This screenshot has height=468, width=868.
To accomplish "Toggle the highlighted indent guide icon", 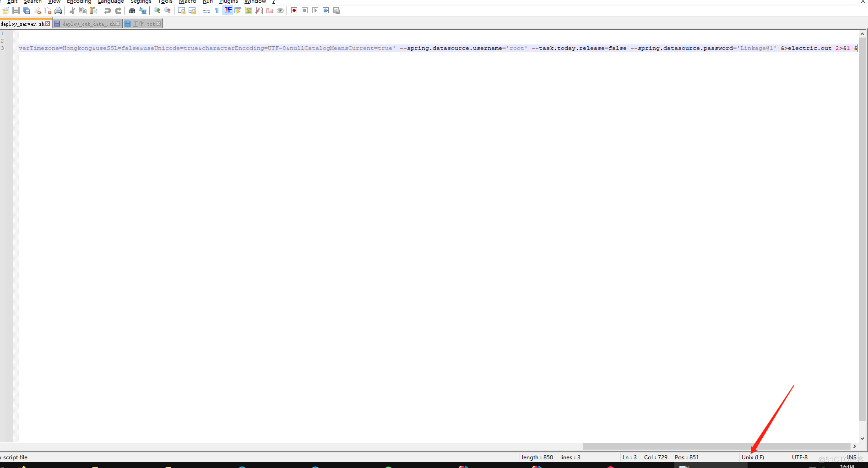I will tap(228, 11).
